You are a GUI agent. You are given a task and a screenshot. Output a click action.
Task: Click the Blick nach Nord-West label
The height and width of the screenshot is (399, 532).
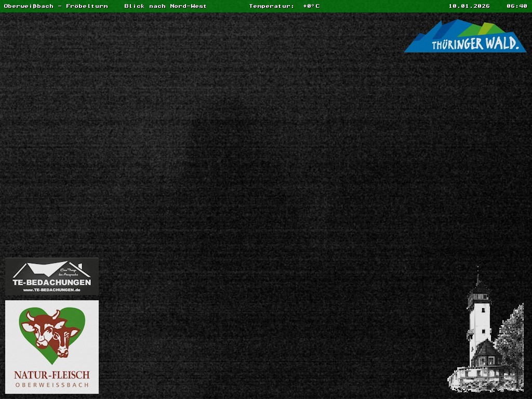point(165,6)
